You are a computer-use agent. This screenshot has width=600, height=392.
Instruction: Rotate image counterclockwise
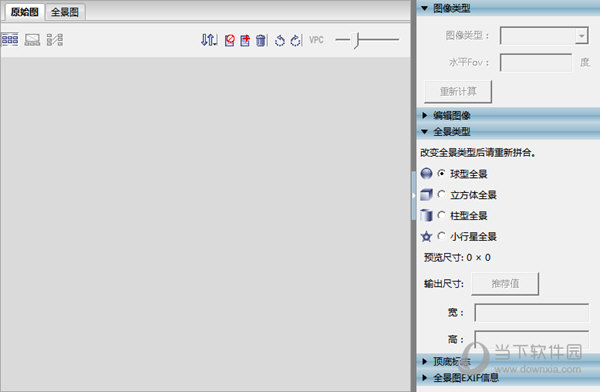click(280, 40)
